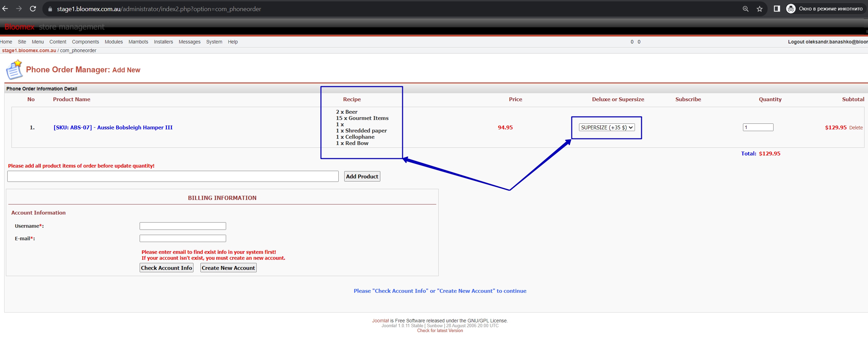Click the Subscribe column header

688,99
